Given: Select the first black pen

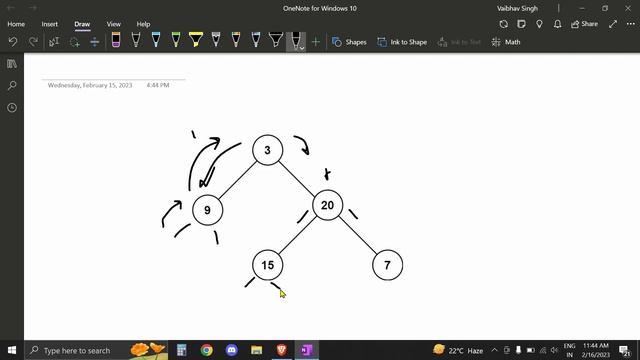Looking at the screenshot, I should [x=136, y=40].
